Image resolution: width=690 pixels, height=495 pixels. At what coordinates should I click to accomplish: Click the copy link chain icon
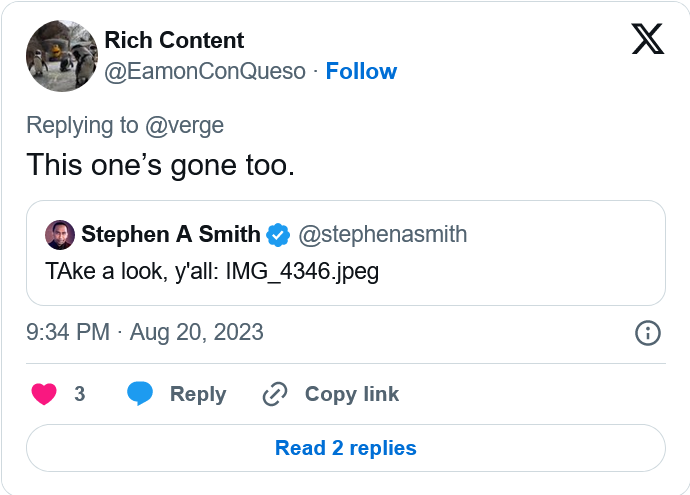pos(274,394)
